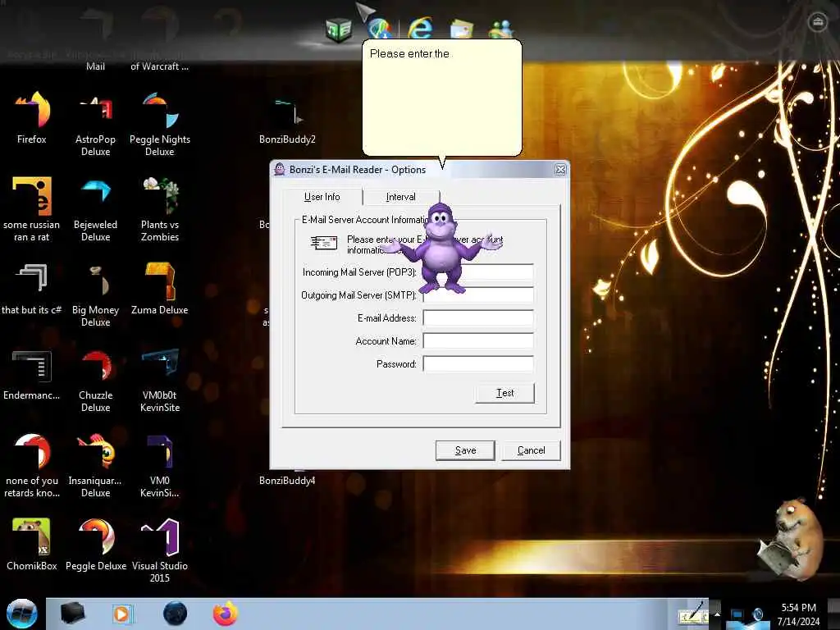Open Zuma Deluxe desktop icon
Screen dimensions: 840x630
[160, 288]
